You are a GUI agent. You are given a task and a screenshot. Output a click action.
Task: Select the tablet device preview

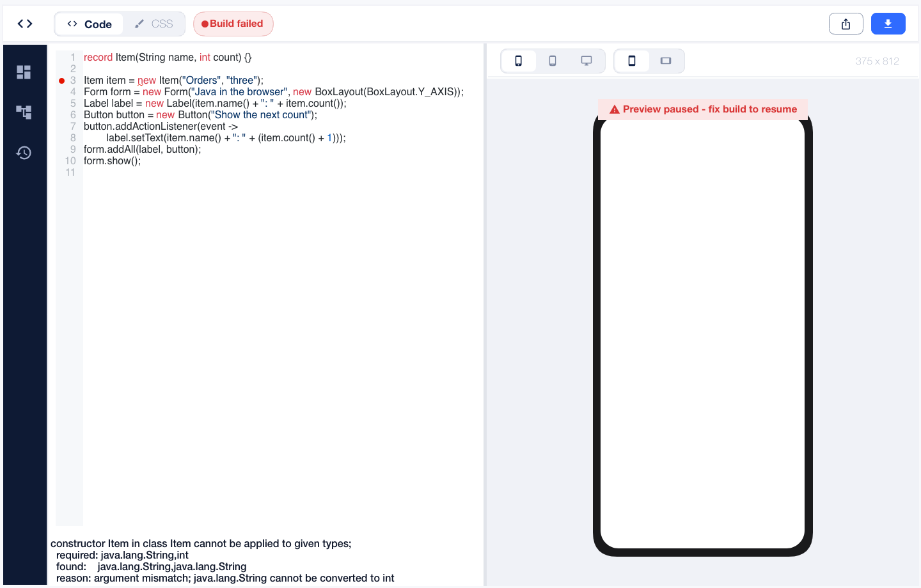tap(553, 61)
